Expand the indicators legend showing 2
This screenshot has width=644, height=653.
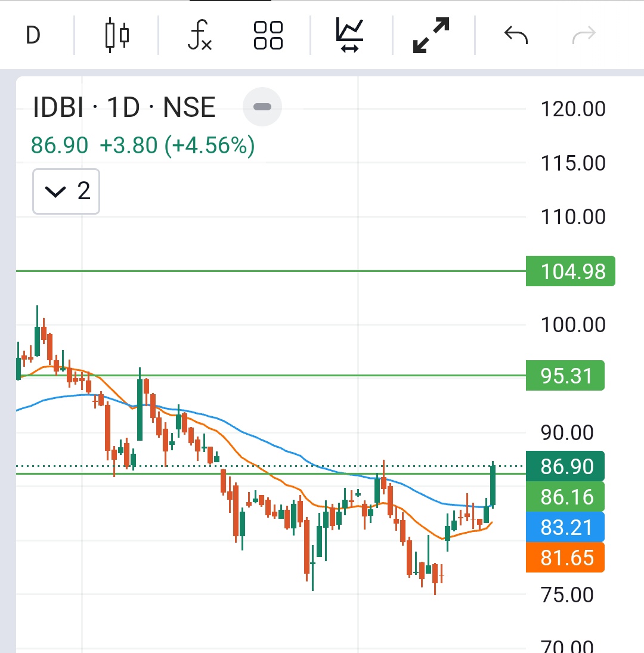click(66, 191)
